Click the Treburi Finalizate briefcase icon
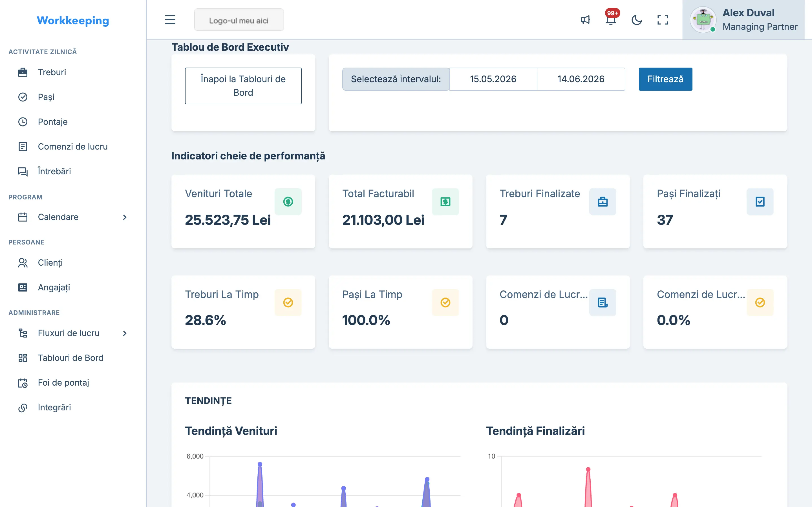812x507 pixels. click(x=603, y=201)
